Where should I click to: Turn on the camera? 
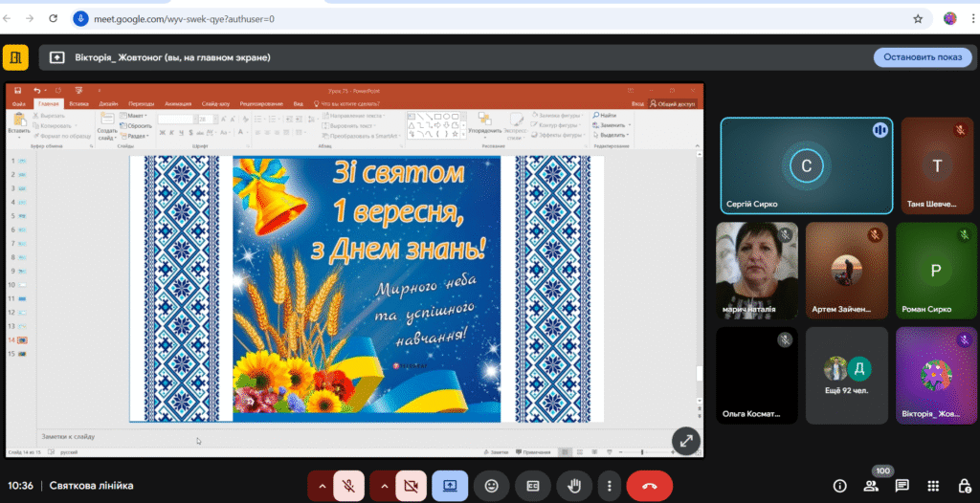pos(412,486)
